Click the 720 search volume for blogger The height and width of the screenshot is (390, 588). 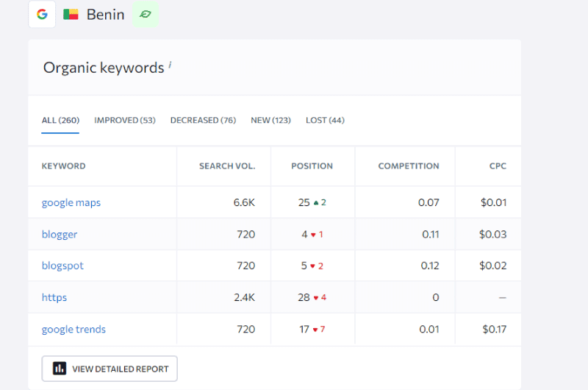tap(246, 235)
